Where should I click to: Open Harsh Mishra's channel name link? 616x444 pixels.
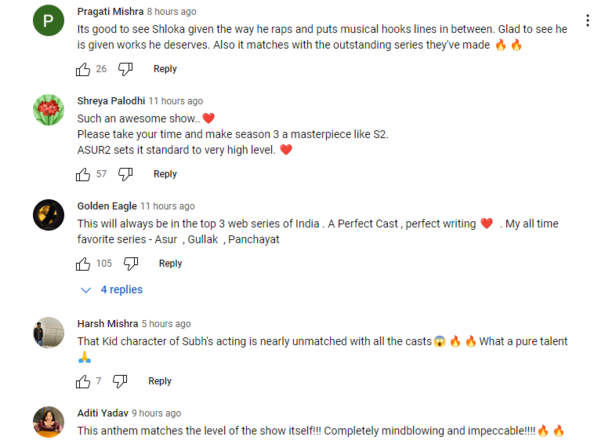(x=107, y=324)
